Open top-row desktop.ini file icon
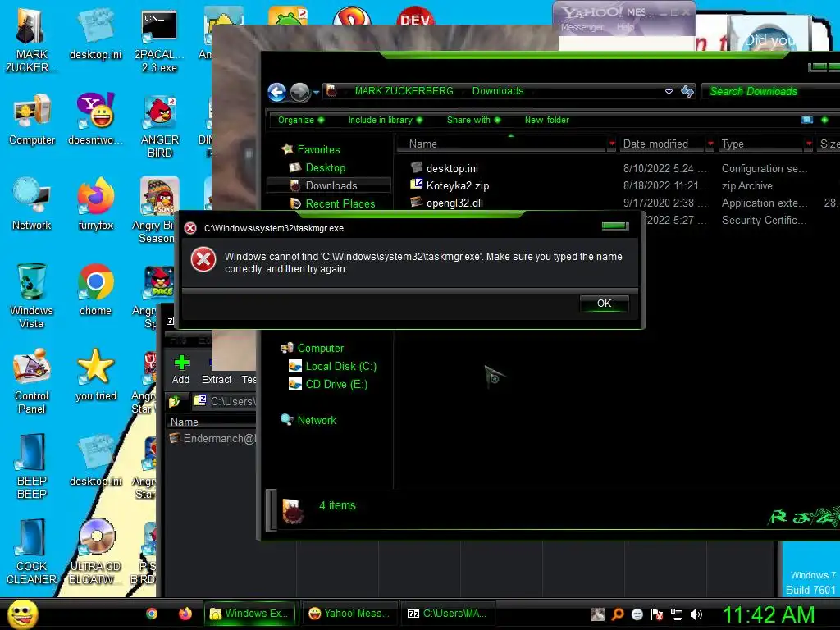The image size is (840, 630). pyautogui.click(x=95, y=34)
